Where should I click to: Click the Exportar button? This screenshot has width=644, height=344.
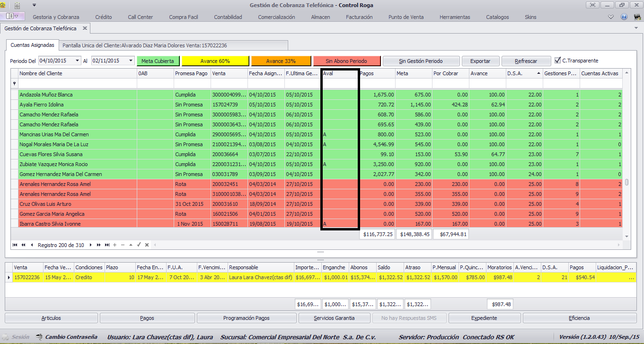[480, 61]
